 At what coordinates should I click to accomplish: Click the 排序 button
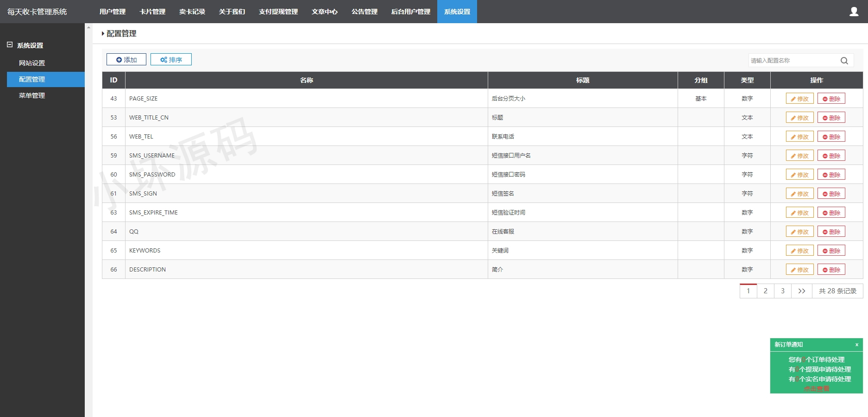pyautogui.click(x=171, y=60)
